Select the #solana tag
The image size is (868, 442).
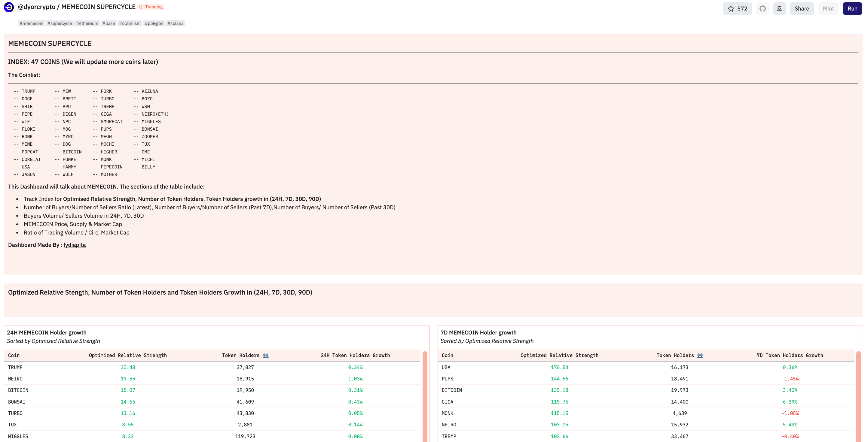click(175, 23)
